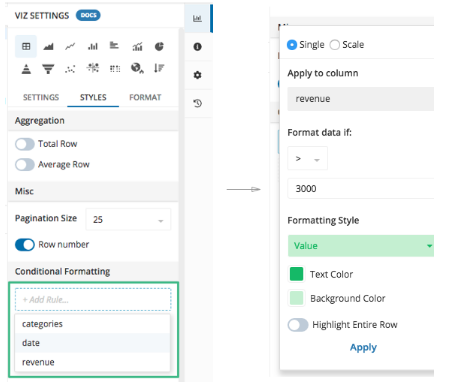Select the pyramid chart icon
Viewport: 450px width, 383px height.
26,69
